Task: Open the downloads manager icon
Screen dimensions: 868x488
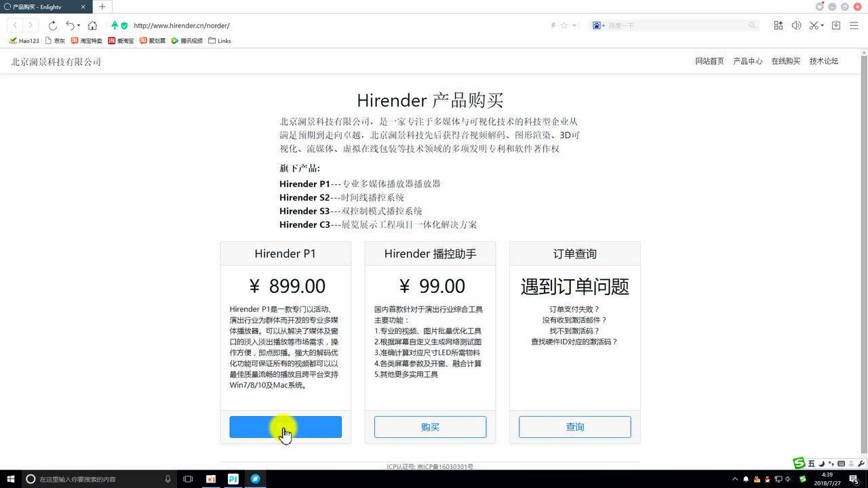Action: [836, 25]
